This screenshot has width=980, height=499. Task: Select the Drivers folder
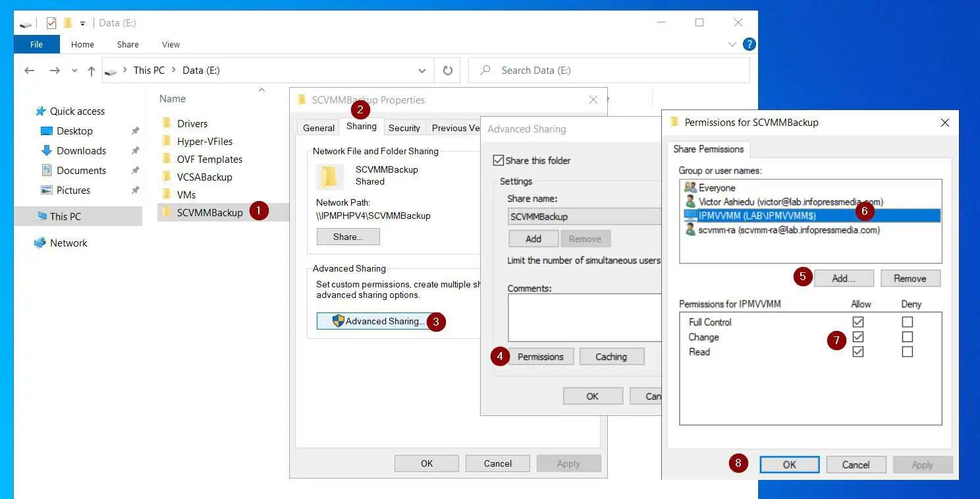click(x=192, y=123)
